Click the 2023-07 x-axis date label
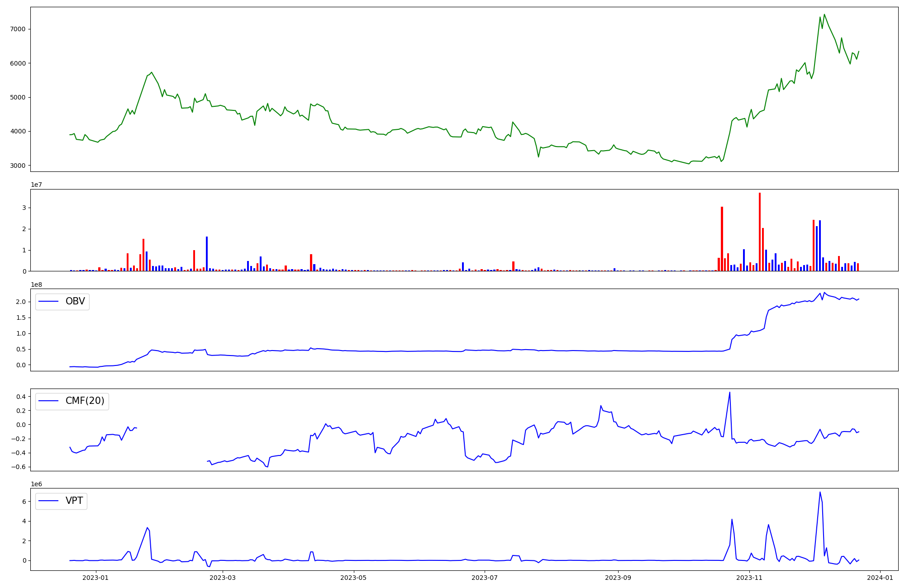Screen dimensions: 905x588 (x=485, y=577)
